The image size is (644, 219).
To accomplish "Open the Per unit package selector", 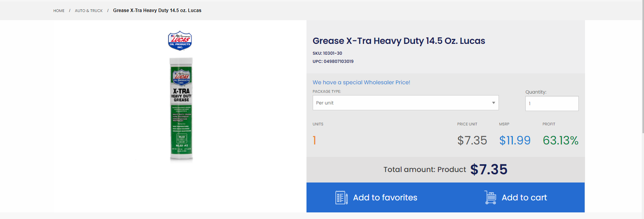I will (x=405, y=103).
